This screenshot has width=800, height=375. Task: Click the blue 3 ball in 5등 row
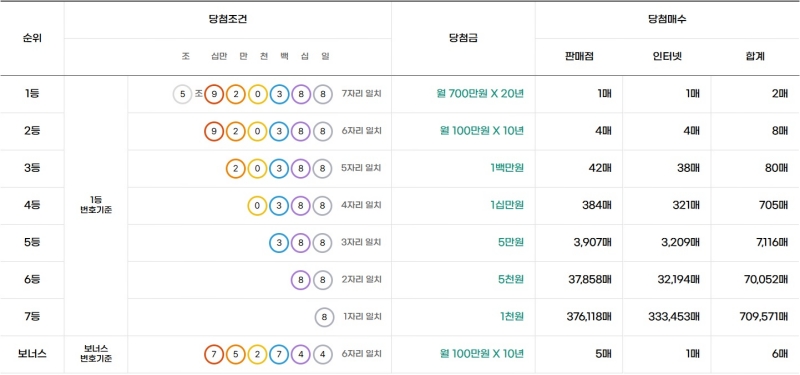[x=279, y=243]
